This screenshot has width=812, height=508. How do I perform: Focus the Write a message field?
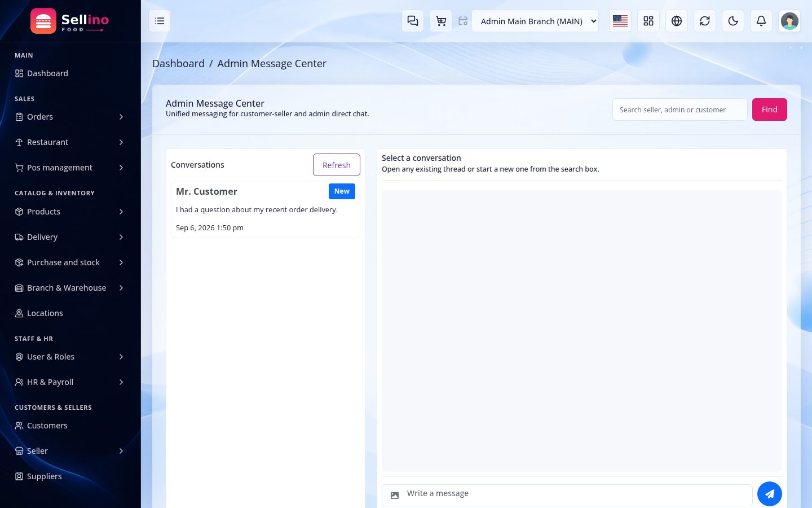[567, 495]
